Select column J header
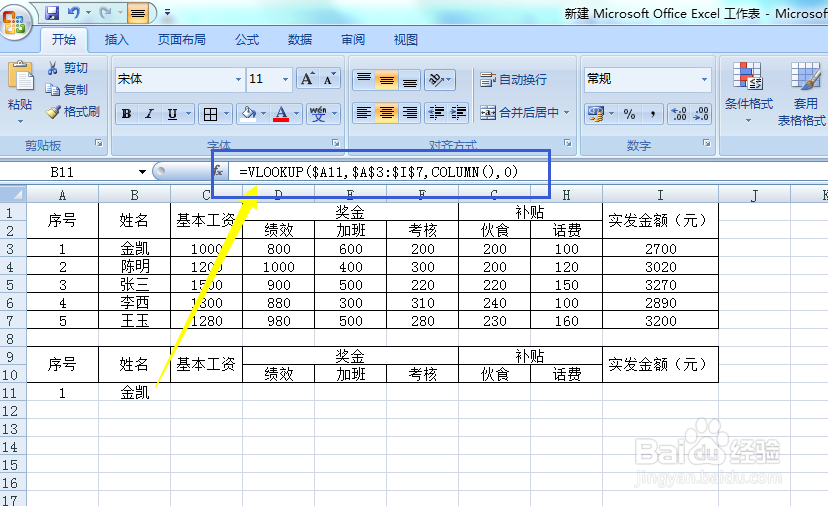This screenshot has width=828, height=506. (754, 195)
